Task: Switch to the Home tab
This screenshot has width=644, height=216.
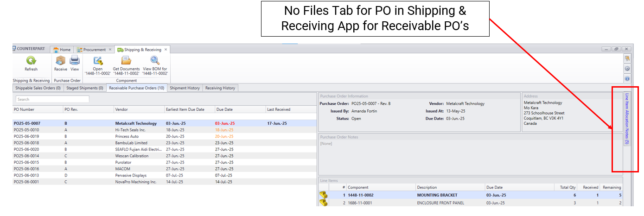Action: click(x=62, y=50)
